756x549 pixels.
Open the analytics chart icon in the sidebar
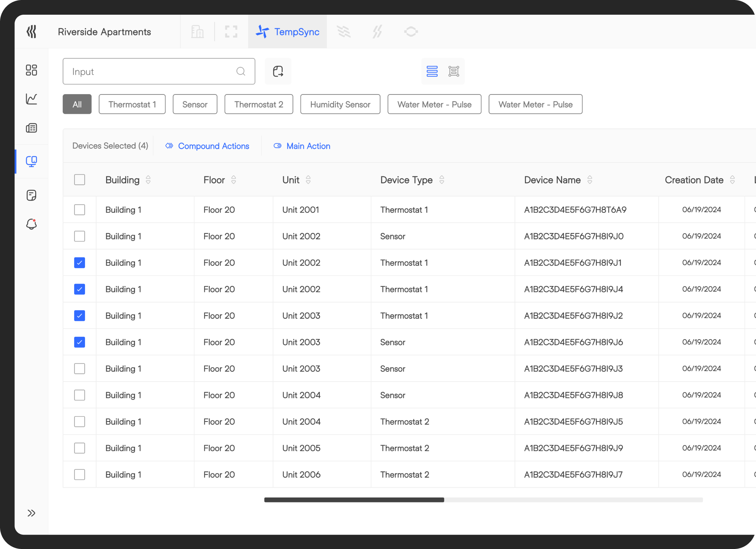31,99
